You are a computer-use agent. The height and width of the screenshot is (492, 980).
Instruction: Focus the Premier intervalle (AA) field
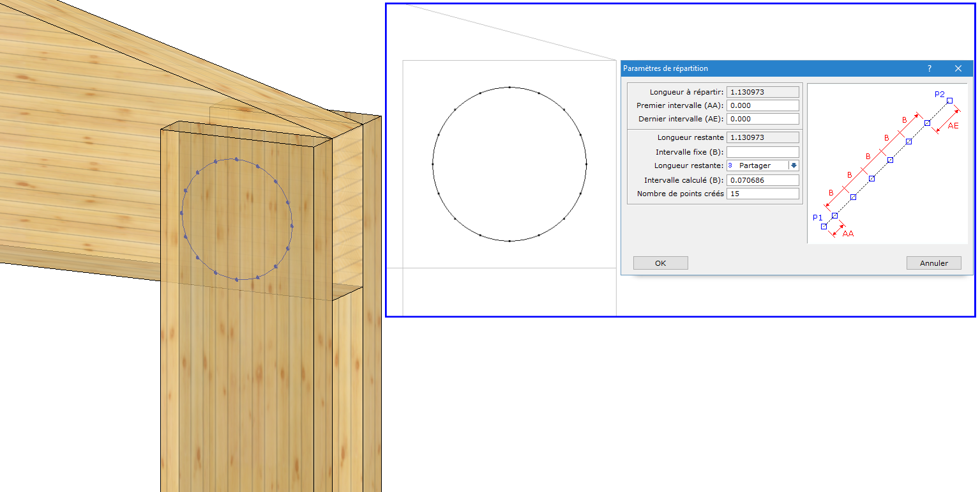pos(762,105)
